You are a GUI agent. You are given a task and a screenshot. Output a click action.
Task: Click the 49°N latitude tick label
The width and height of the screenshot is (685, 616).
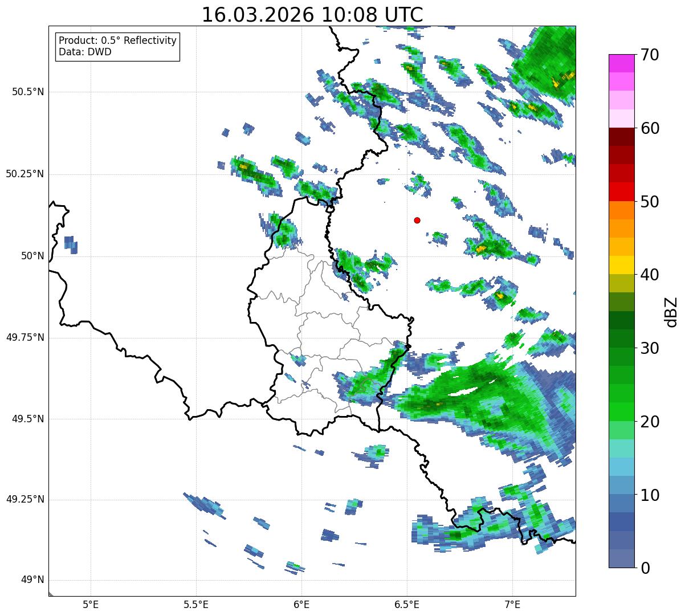32,580
